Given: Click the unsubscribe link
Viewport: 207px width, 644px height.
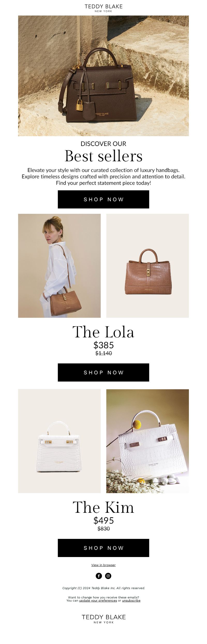Looking at the screenshot, I should click(131, 601).
